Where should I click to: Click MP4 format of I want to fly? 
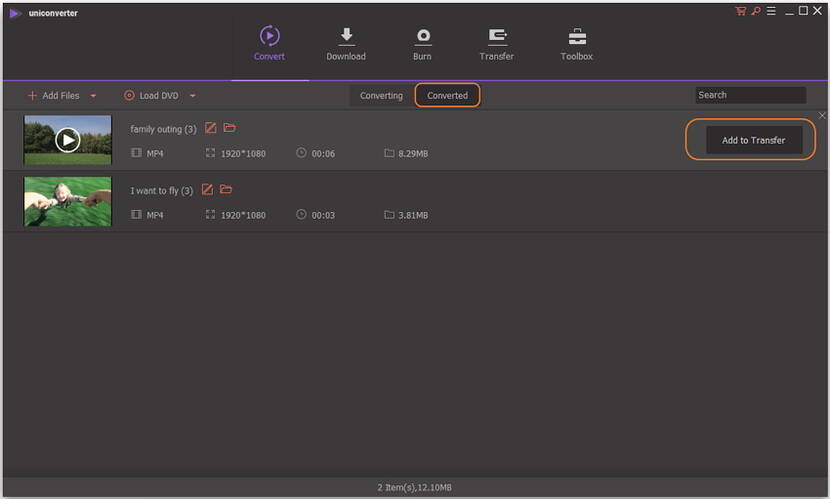tap(155, 215)
